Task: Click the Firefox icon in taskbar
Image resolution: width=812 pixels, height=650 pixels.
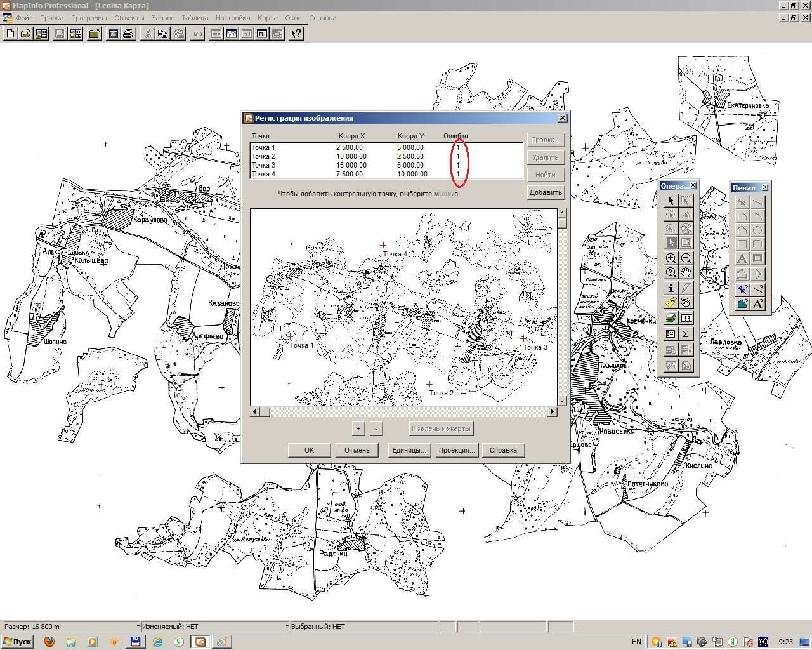Action: (49, 642)
